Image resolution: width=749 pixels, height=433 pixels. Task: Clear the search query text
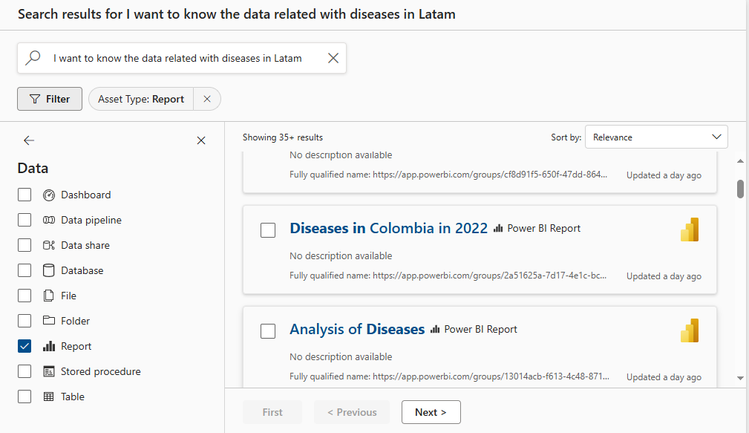(333, 58)
